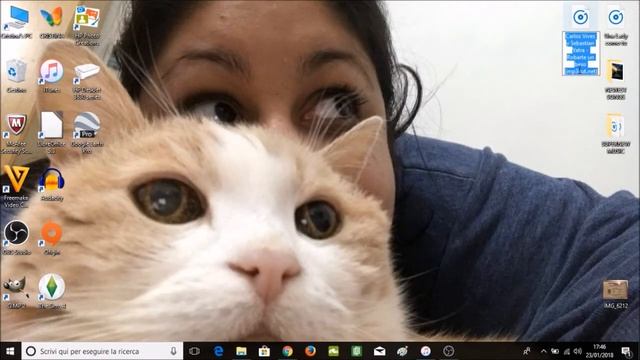Image resolution: width=640 pixels, height=360 pixels.
Task: Open the colorful butterfly shortcut on the desktop
Action: click(51, 22)
